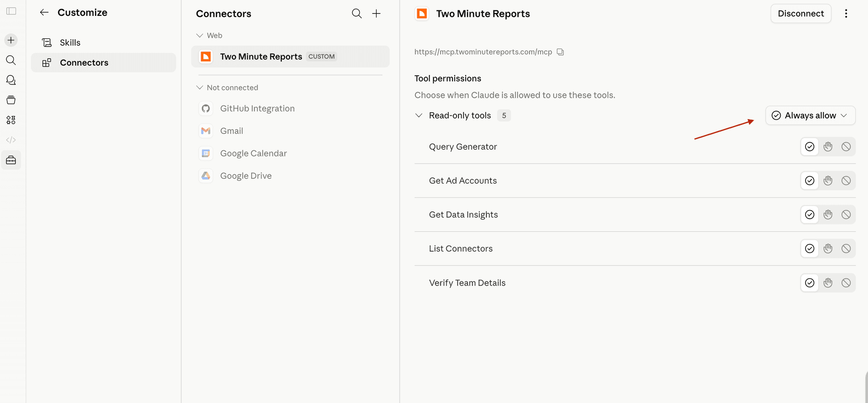The height and width of the screenshot is (403, 868).
Task: Open the Skills section
Action: point(104,42)
